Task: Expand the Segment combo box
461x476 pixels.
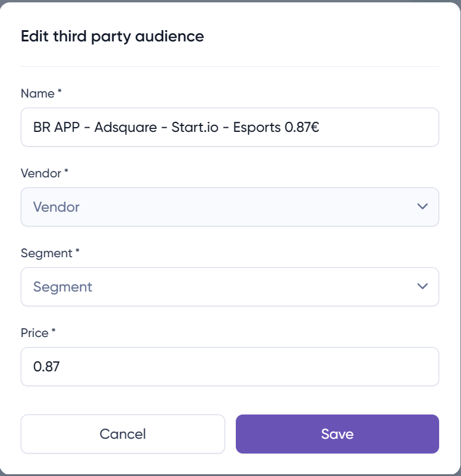Action: pyautogui.click(x=229, y=287)
